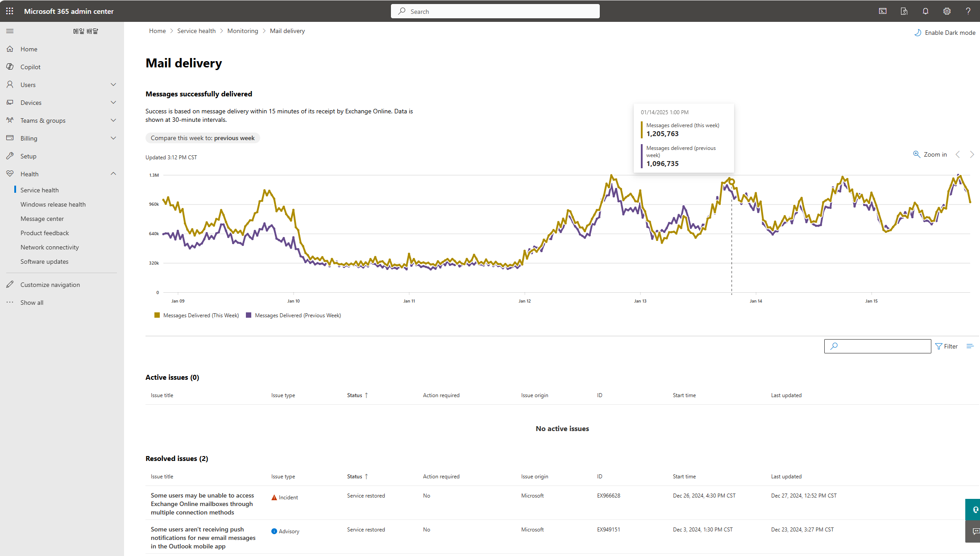980x556 pixels.
Task: Click the chart next arrow
Action: coord(972,154)
